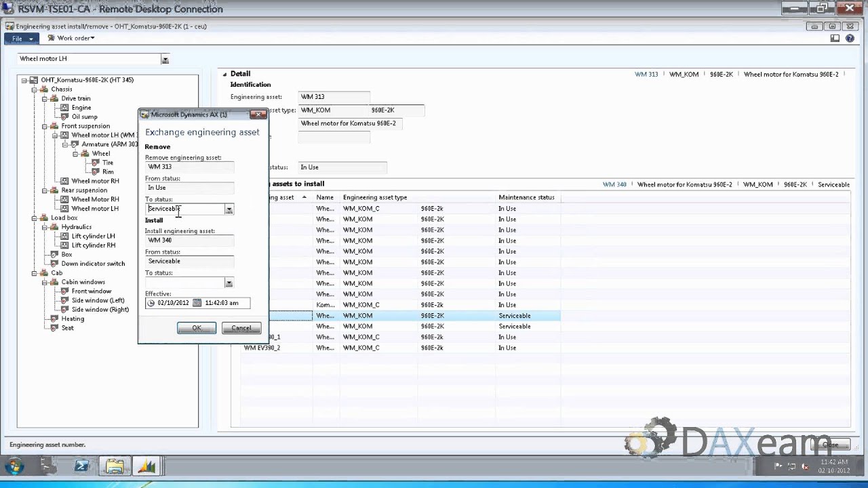Collapse the Hydraulics node

(44, 227)
